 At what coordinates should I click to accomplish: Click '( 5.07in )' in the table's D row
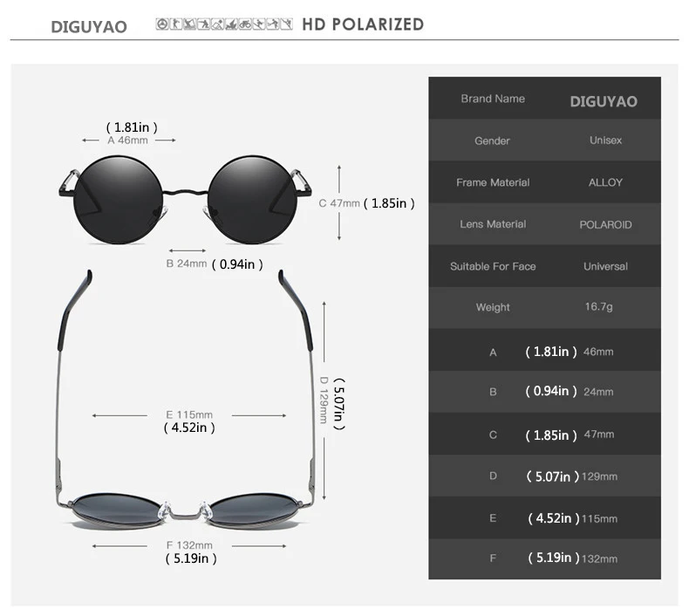pos(553,476)
